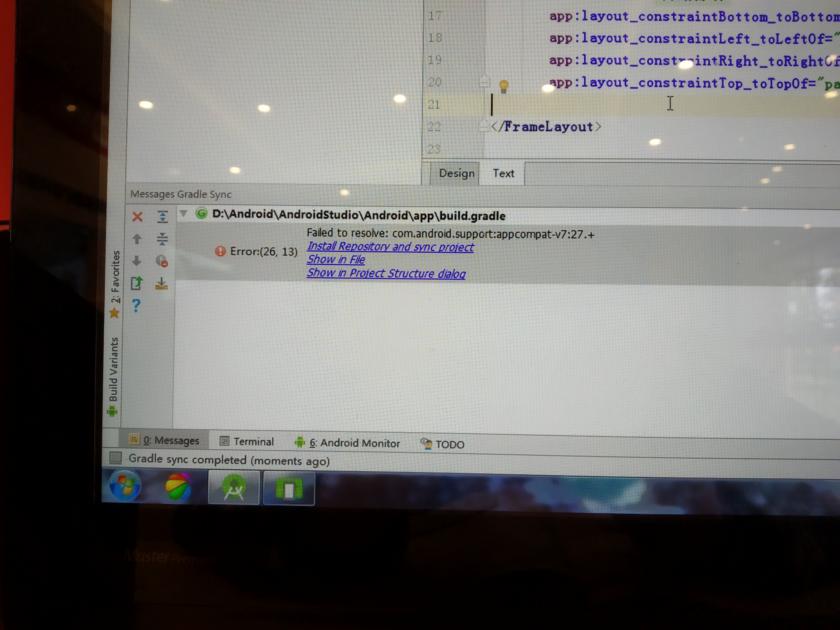Click the colorful pinned app icon in taskbar
Screen dimensions: 840x630
click(178, 486)
